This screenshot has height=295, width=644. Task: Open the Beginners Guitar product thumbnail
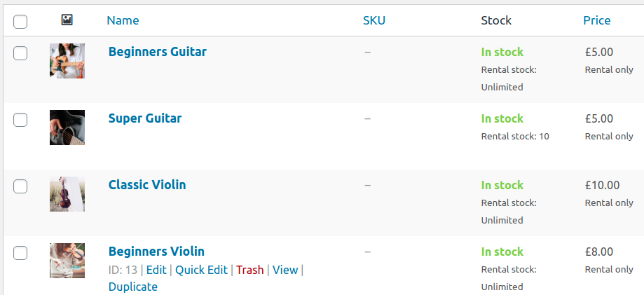pos(67,61)
